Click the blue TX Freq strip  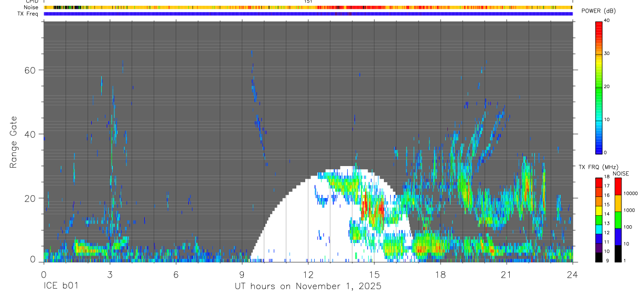[308, 14]
